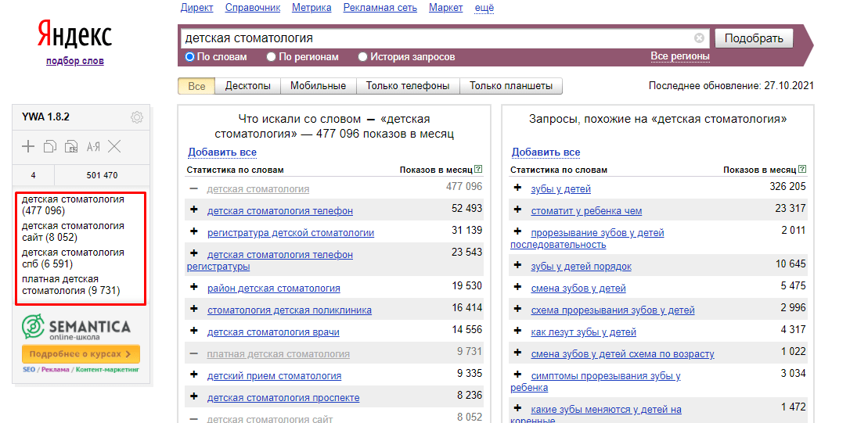
Task: Add 'детская стоматология врачи' with plus icon
Action: coord(194,331)
